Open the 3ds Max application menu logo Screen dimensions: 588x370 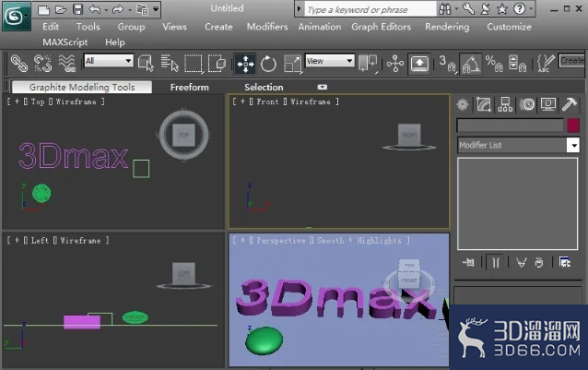pos(16,16)
